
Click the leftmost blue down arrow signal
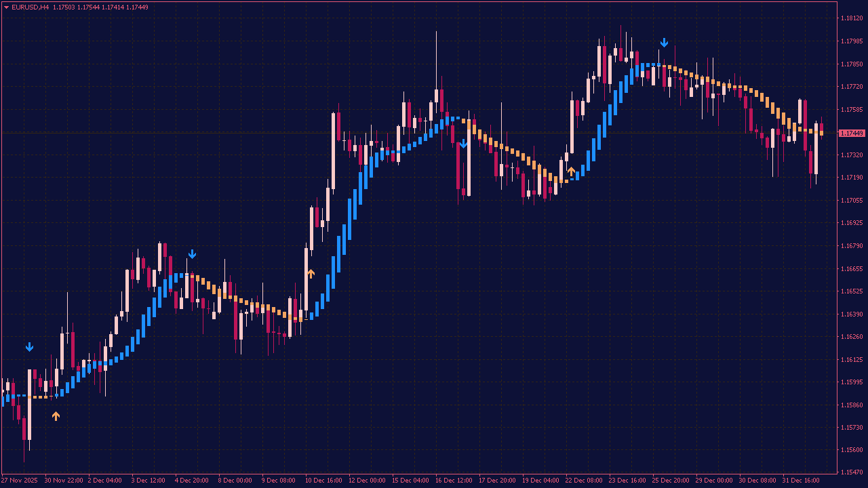[x=29, y=347]
